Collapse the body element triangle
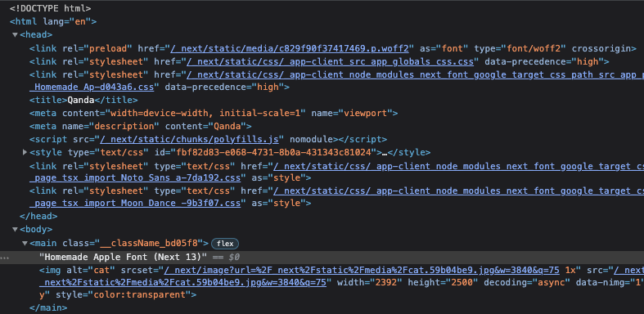Viewport: 644px width, 314px height. (16, 230)
